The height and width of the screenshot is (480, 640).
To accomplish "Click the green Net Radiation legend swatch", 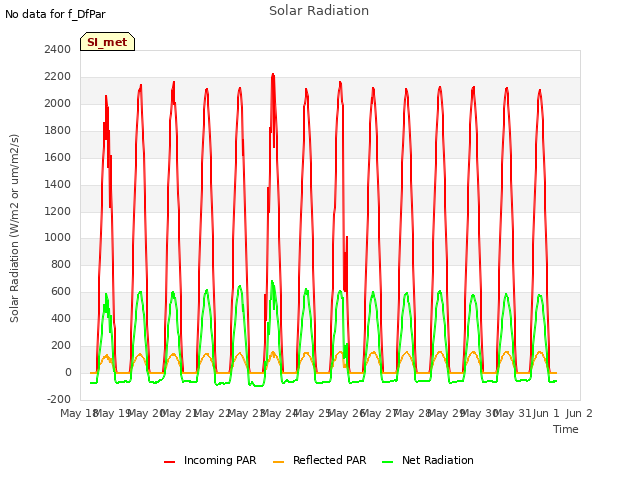I will (x=387, y=462).
